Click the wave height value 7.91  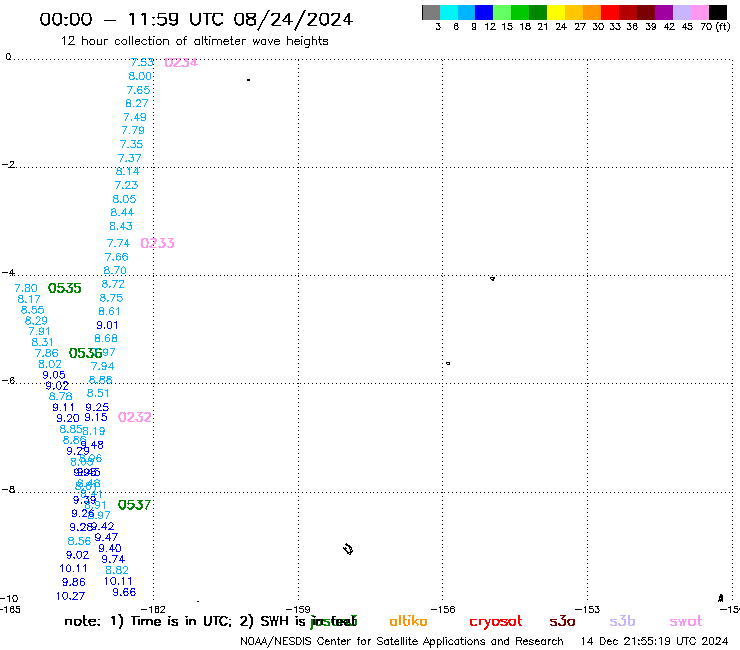tap(39, 331)
